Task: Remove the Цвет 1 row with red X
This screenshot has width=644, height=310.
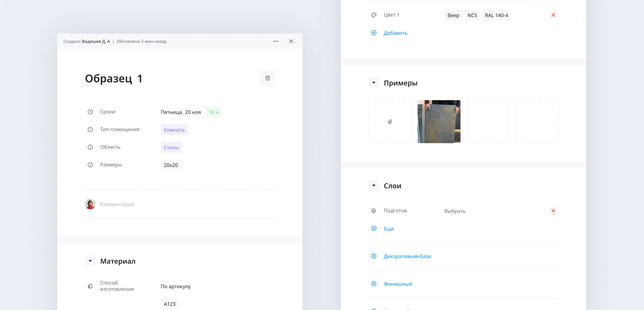Action: pos(553,15)
